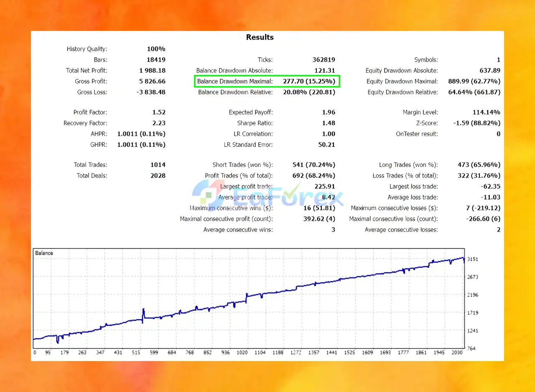Click the Long Trades won percentage value
Screen dimensions: 535x392
click(479, 165)
